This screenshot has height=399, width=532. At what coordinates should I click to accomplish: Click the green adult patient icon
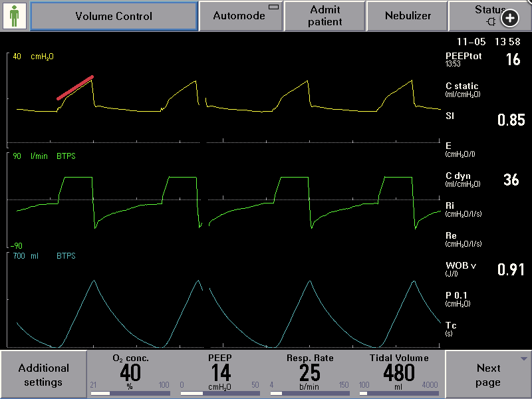pyautogui.click(x=15, y=16)
